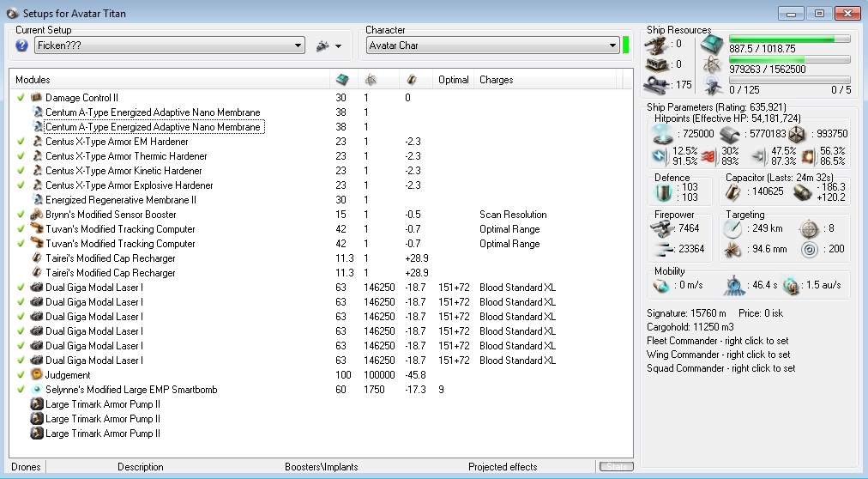Click the blue help question mark icon
This screenshot has width=868, height=479.
22,45
